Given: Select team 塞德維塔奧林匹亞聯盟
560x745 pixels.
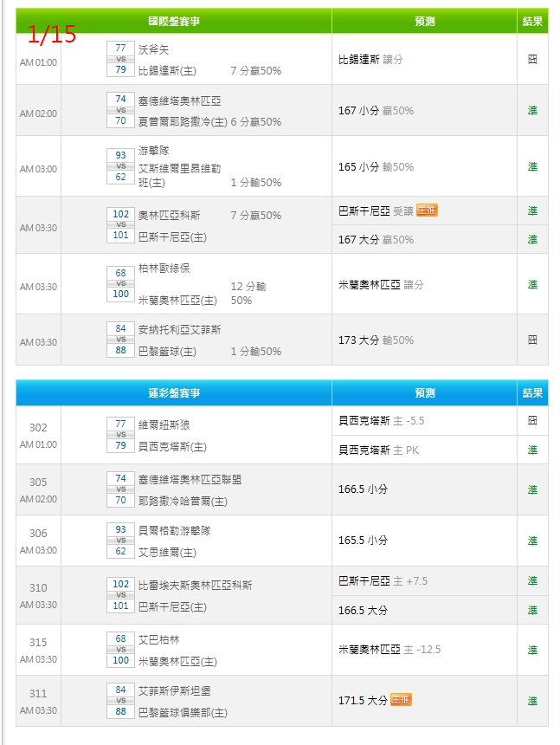Looking at the screenshot, I should click(190, 479).
